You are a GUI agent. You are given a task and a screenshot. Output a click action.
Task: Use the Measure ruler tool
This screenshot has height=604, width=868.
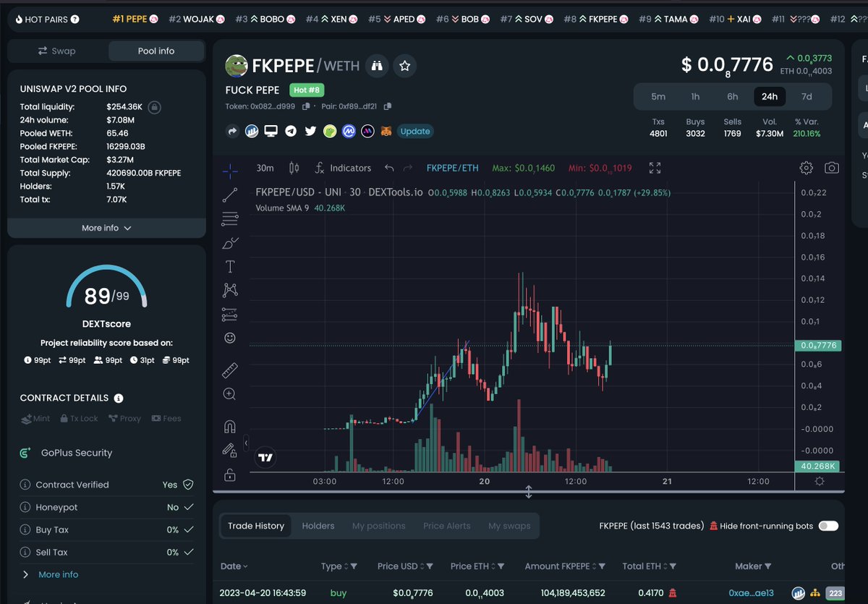[x=230, y=370]
